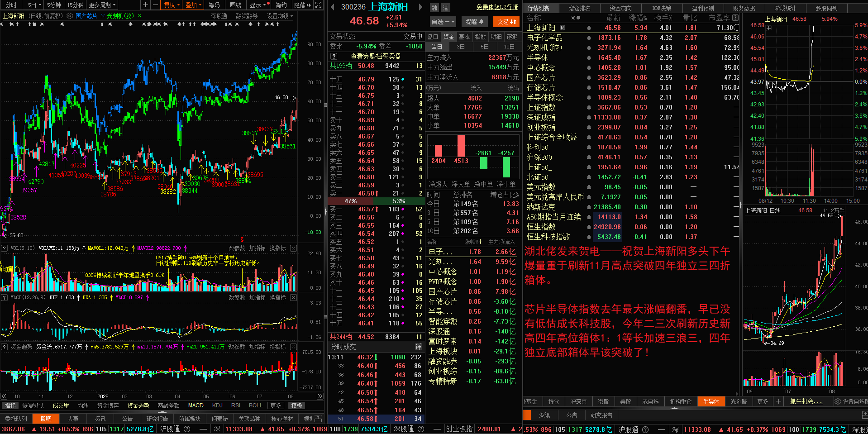Open the 叠加 overlay dropdown
868x434 pixels.
point(194,5)
